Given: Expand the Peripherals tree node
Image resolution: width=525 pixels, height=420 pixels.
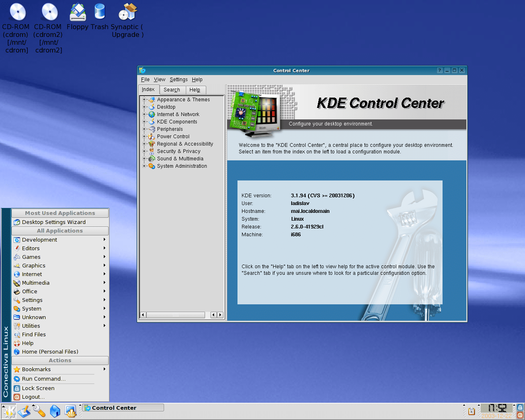Looking at the screenshot, I should click(x=144, y=129).
